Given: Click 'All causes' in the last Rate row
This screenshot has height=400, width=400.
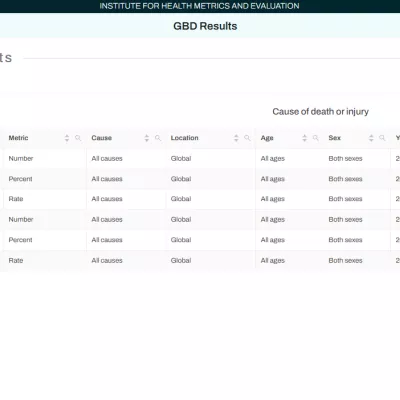Looking at the screenshot, I should coord(107,261).
